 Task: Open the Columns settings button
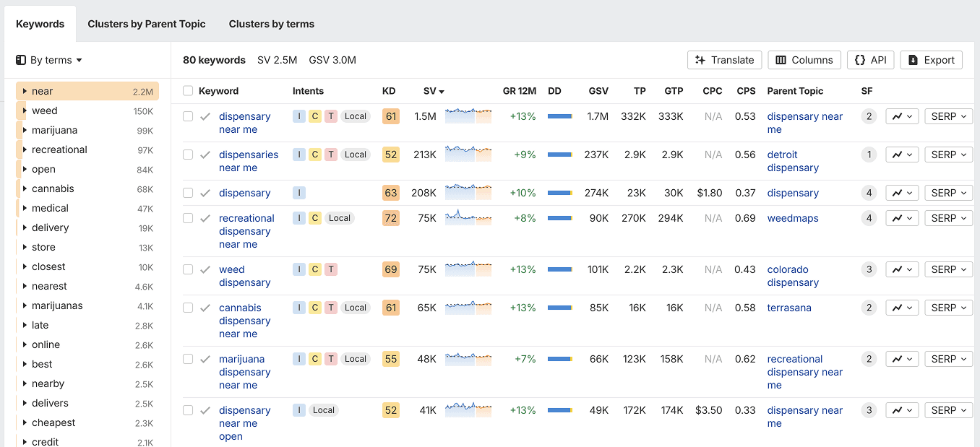(804, 60)
